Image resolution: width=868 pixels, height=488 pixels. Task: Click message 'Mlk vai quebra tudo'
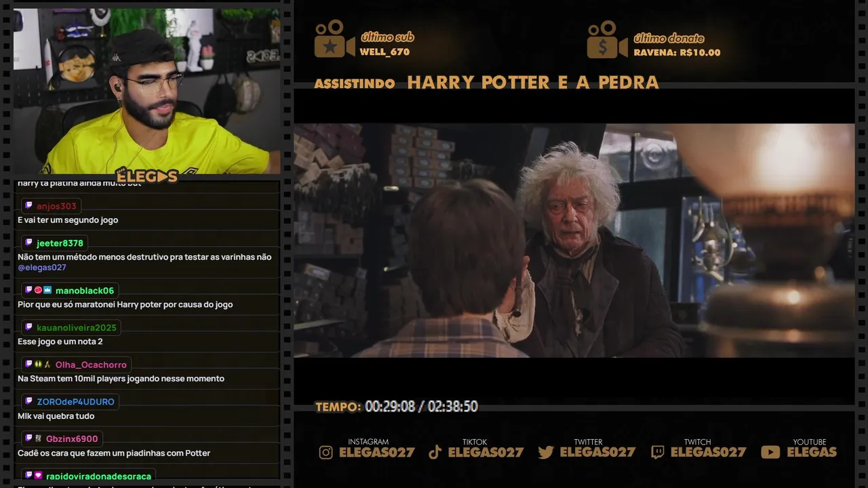(x=56, y=416)
